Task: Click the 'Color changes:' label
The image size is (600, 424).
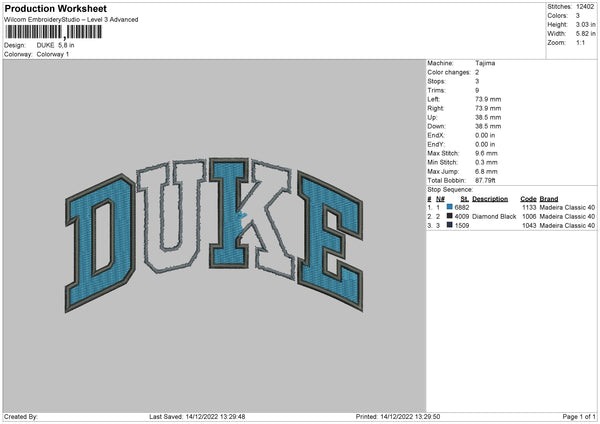Action: click(x=449, y=72)
